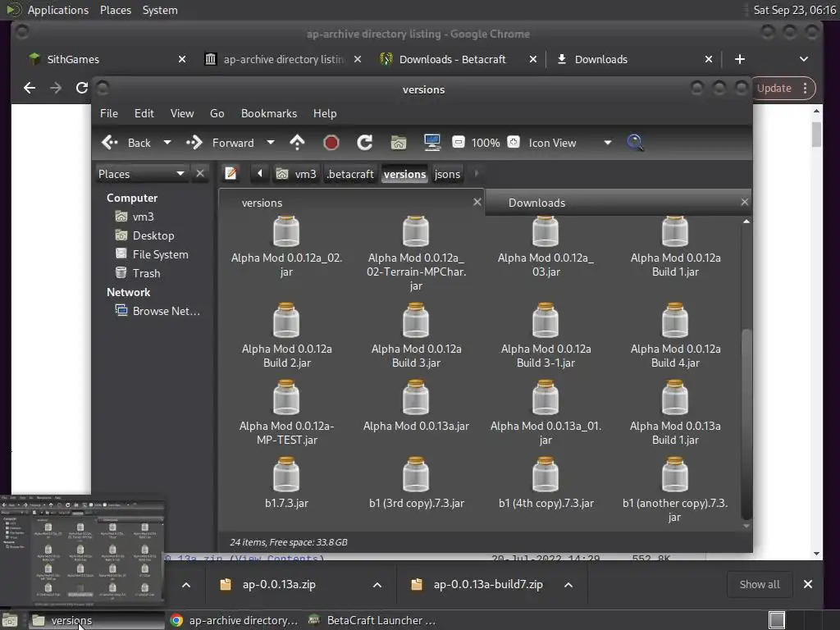840x630 pixels.
Task: Select Alpha Mod 0.0.13a Build 1.jar icon
Action: point(675,397)
